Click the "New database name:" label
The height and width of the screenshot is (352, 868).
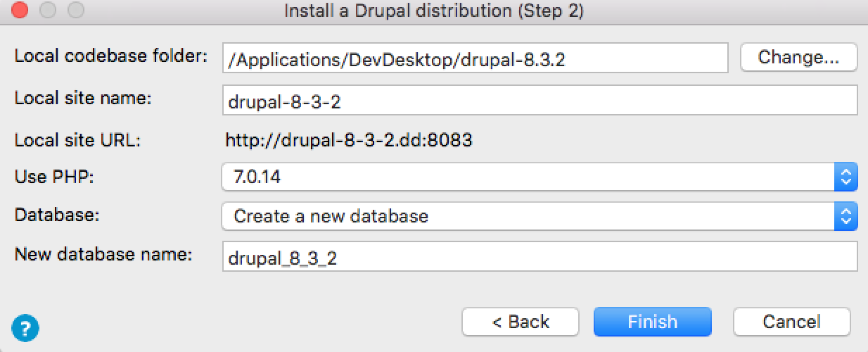coord(103,254)
